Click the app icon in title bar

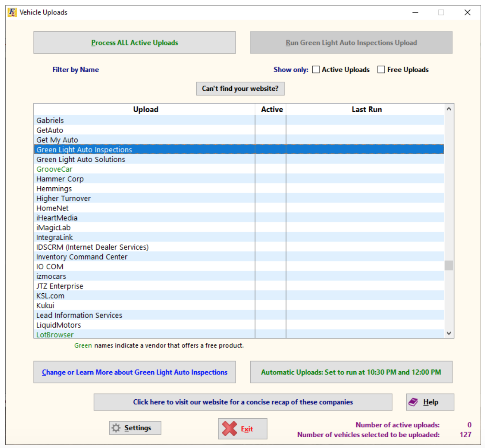click(12, 12)
